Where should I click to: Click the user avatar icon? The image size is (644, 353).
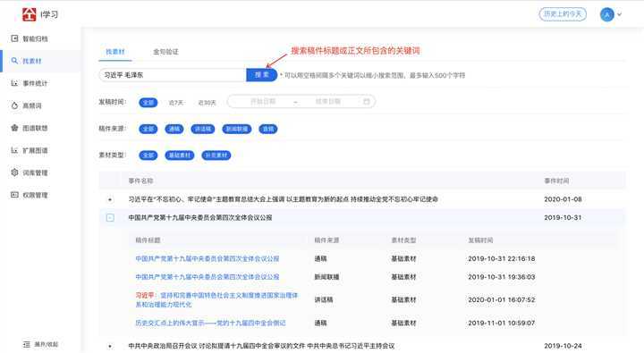[607, 14]
